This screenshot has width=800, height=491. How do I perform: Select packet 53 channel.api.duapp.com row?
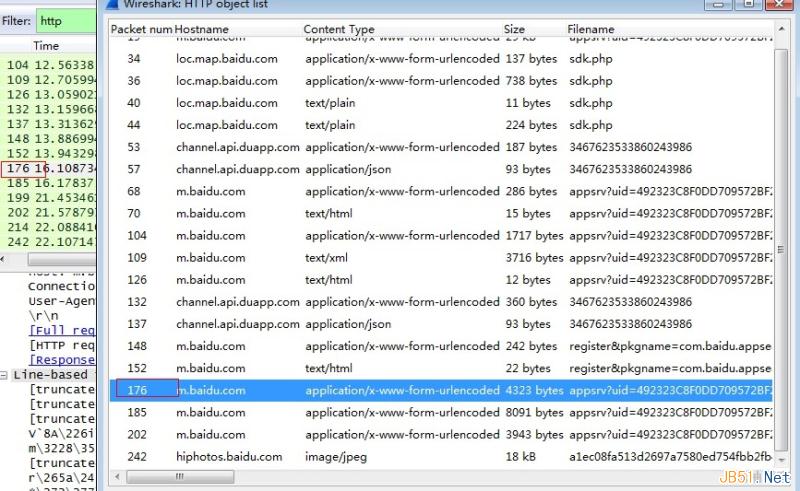pyautogui.click(x=441, y=147)
